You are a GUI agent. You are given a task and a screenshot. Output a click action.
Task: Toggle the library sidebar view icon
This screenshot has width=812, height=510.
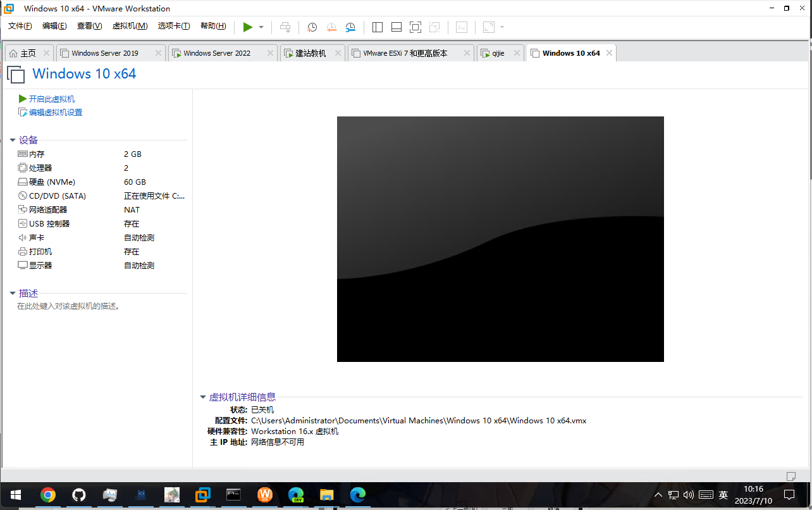pyautogui.click(x=378, y=27)
